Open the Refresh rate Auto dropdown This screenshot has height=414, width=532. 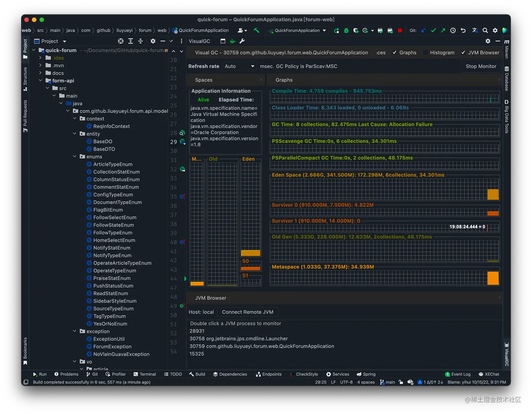coord(239,67)
